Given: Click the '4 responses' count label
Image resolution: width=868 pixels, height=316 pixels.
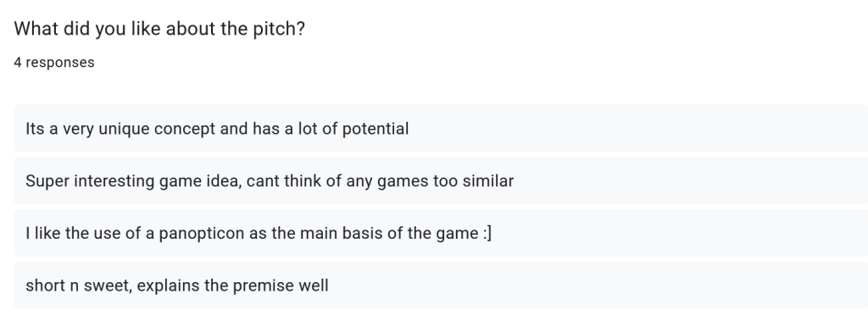Looking at the screenshot, I should (54, 63).
